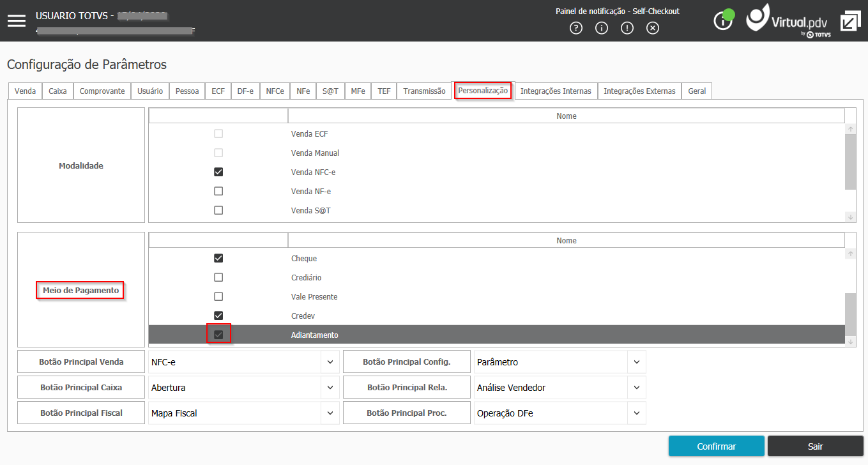868x465 pixels.
Task: Expand the Botão Principal Config. dropdown
Action: point(636,362)
